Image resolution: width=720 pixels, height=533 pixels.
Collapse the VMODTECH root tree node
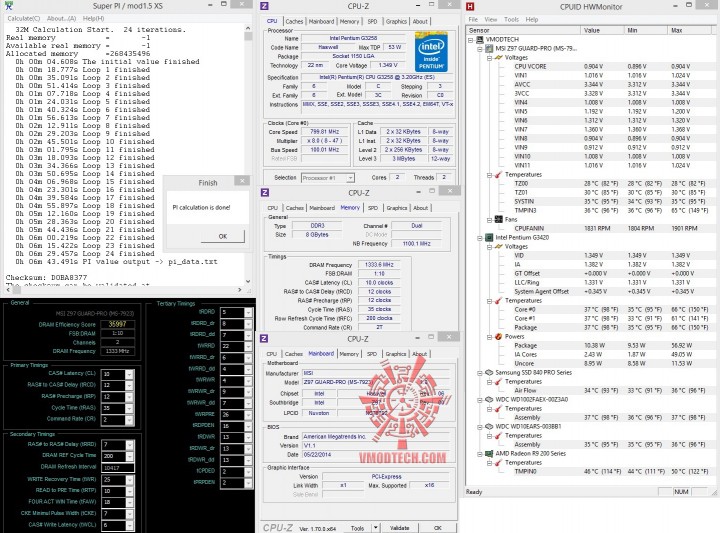point(471,40)
